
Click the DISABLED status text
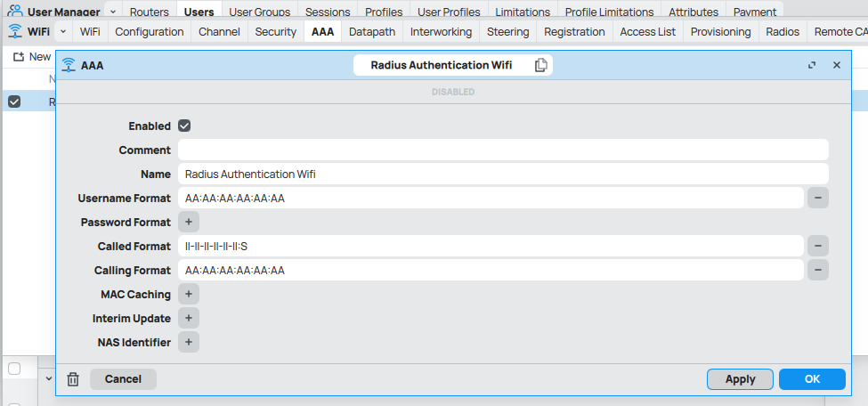click(453, 92)
